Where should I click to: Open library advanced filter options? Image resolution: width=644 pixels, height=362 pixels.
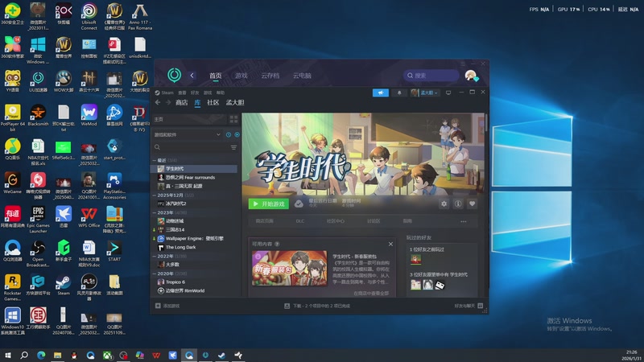[x=233, y=147]
